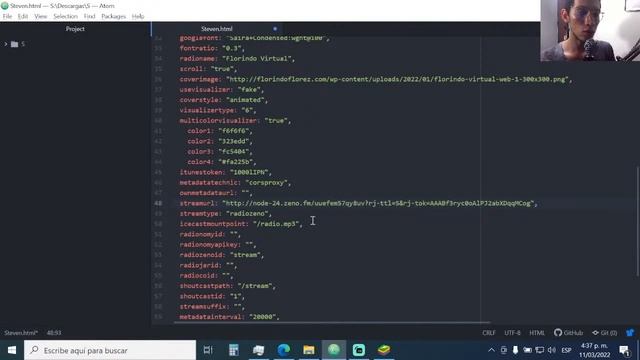Change the UTF-8 encoding selector
This screenshot has height=360, width=640.
tap(512, 333)
